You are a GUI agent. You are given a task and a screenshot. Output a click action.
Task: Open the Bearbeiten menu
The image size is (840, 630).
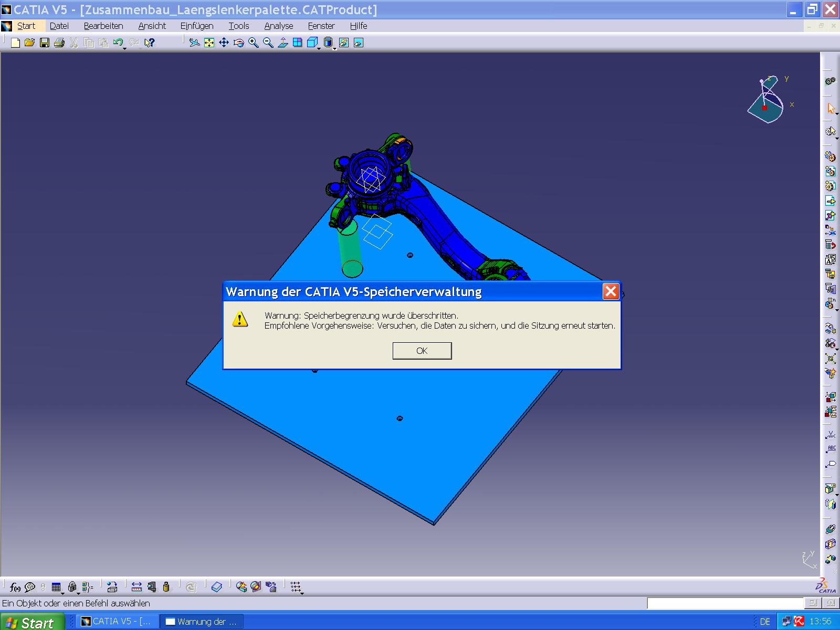point(103,26)
